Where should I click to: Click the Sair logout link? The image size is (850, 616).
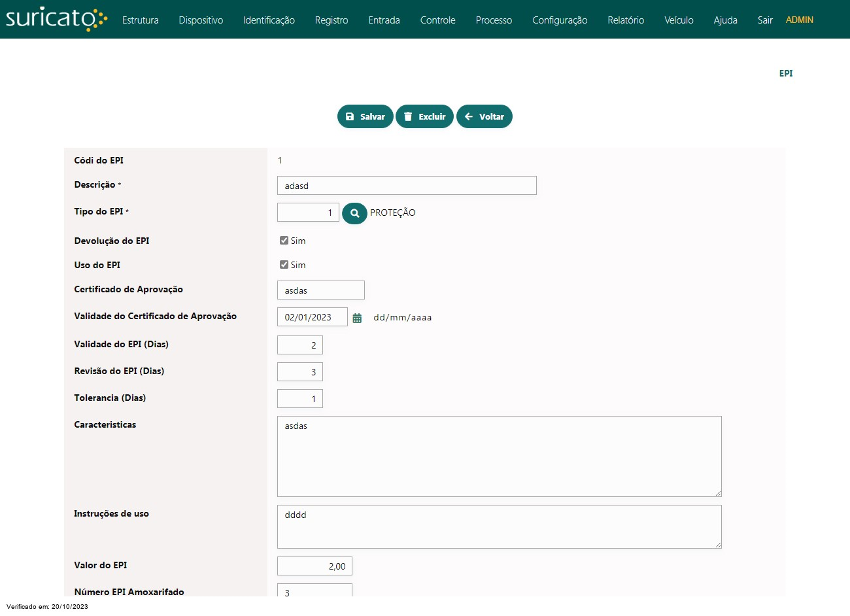point(765,20)
